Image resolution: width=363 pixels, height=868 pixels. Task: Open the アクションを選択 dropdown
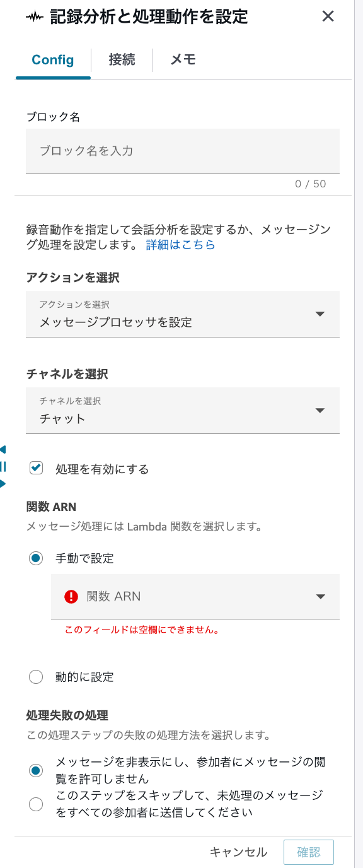point(182,314)
